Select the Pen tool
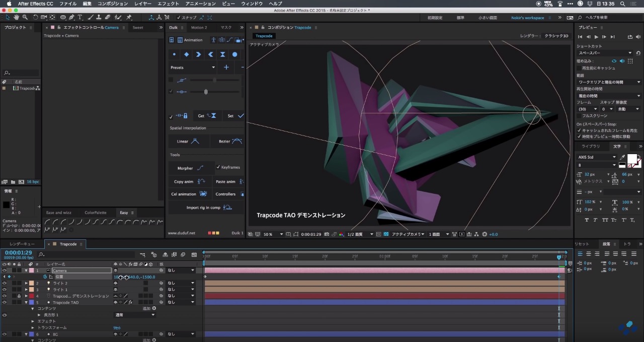 [x=72, y=18]
